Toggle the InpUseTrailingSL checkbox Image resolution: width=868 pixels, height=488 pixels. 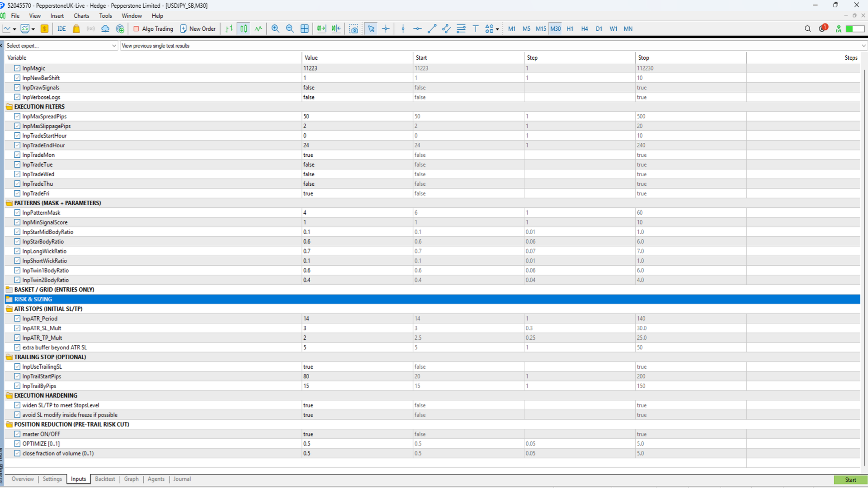(x=17, y=366)
